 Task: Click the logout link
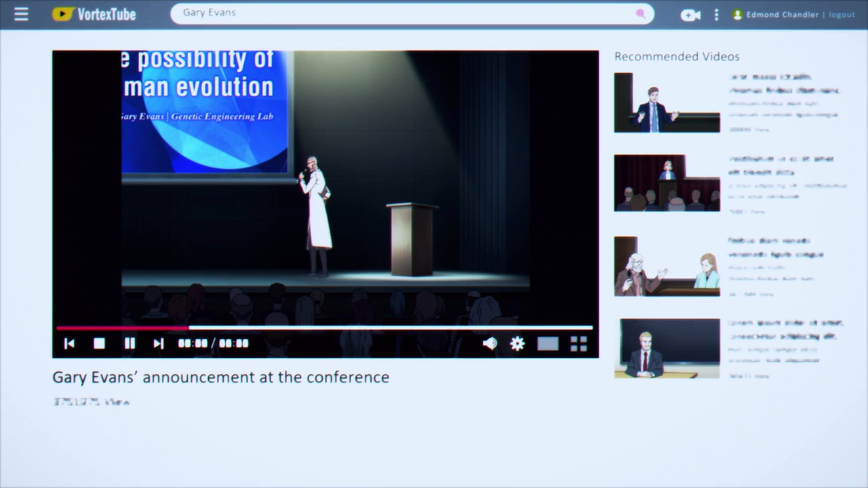(842, 15)
